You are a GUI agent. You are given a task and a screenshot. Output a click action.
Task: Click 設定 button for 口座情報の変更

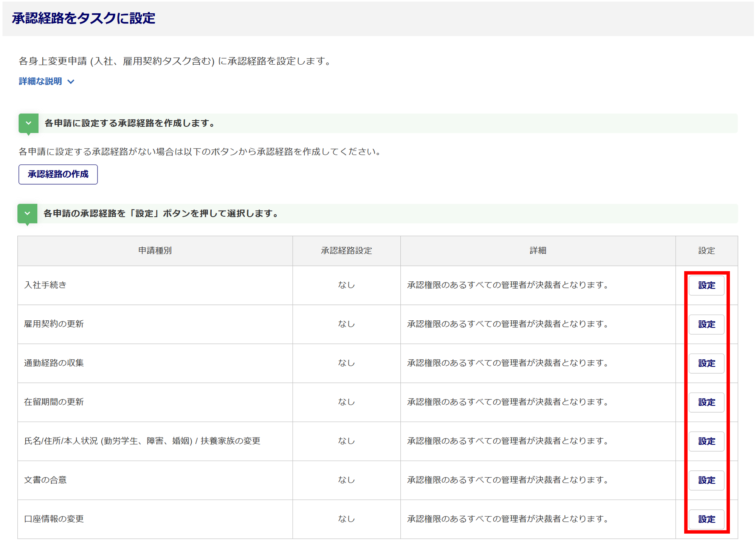(706, 519)
